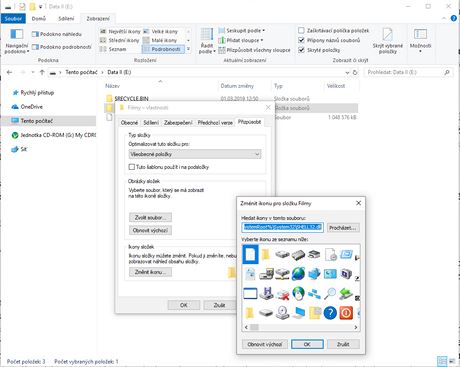Select the $RECYCLE.BIN folder row

[232, 99]
